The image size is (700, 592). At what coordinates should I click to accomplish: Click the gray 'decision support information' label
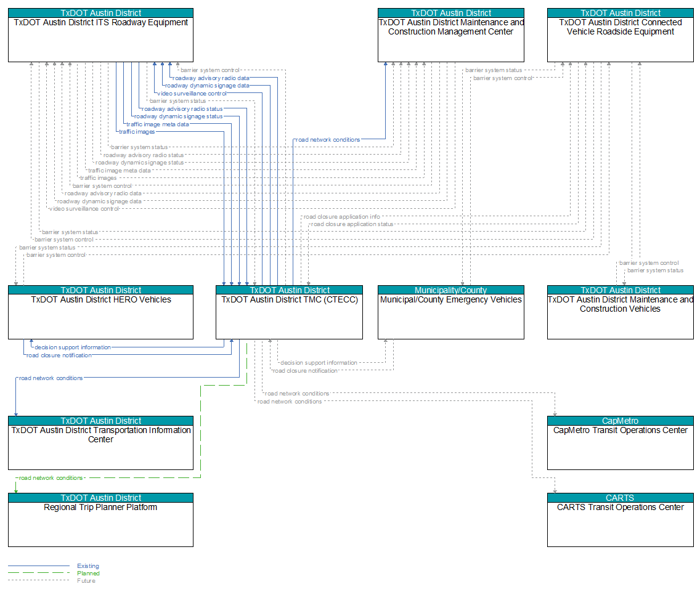point(319,362)
